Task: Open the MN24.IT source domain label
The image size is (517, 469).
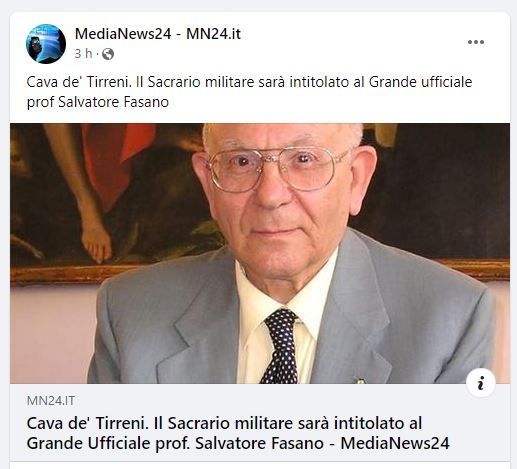Action: click(51, 400)
